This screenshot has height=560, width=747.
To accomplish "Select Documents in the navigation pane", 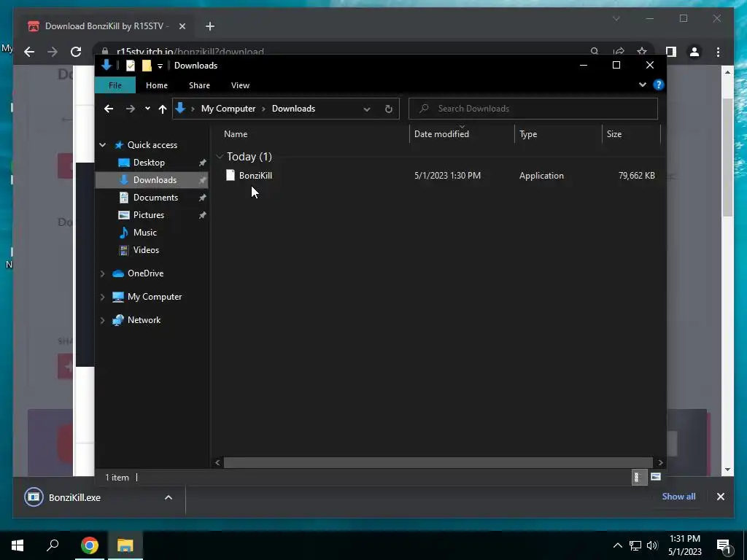I will pos(155,198).
